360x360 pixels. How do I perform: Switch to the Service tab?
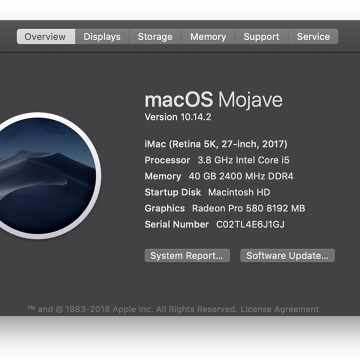[313, 37]
